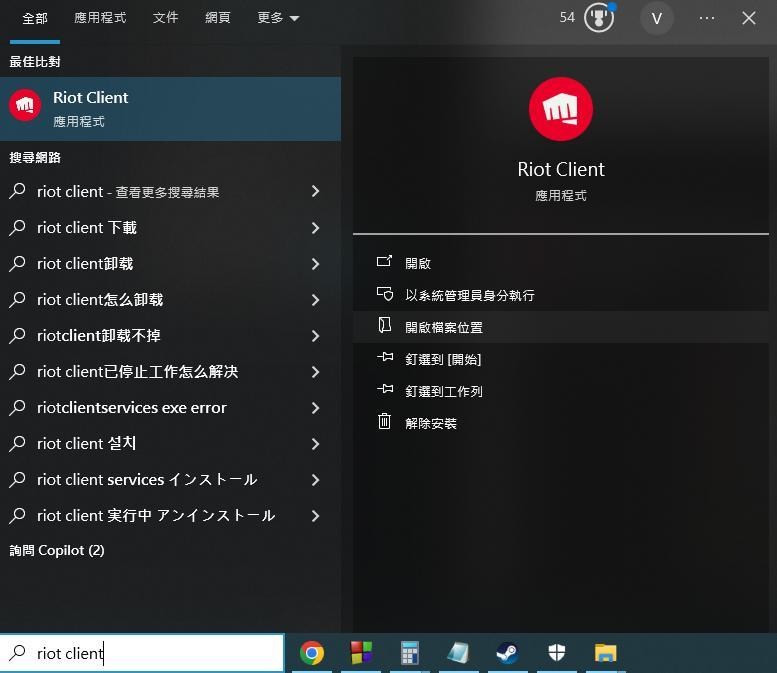
Task: Click magnifier icon beside 'riot client 설치'
Action: click(x=17, y=443)
